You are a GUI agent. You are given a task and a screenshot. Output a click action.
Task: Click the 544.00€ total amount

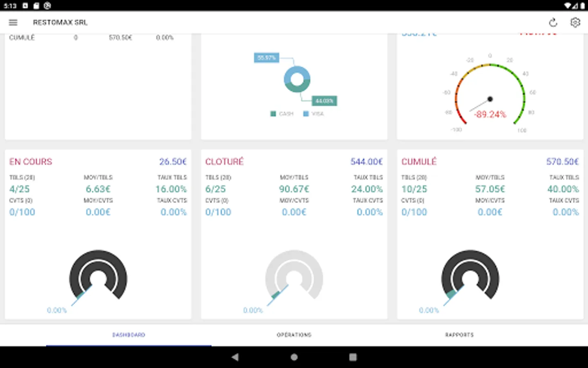pyautogui.click(x=366, y=162)
